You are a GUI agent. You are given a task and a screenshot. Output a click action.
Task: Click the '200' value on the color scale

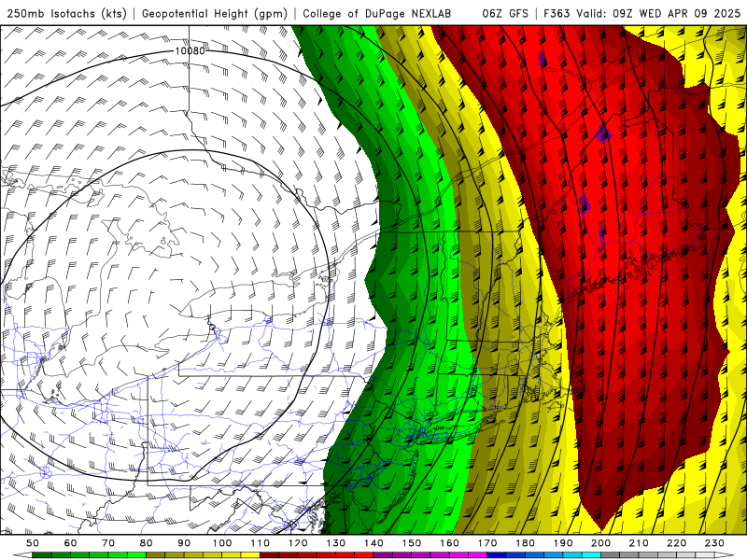pos(601,543)
